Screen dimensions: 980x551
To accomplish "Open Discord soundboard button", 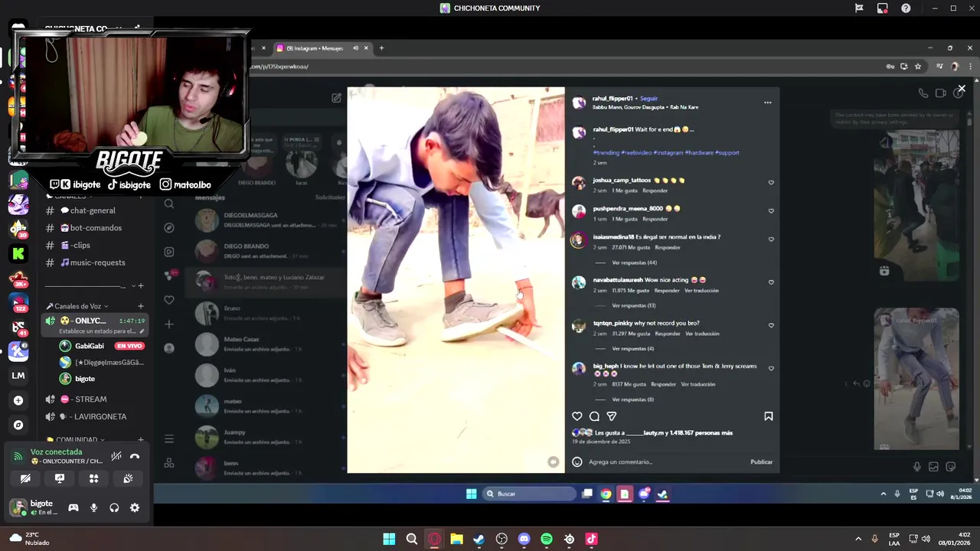I will (x=128, y=478).
